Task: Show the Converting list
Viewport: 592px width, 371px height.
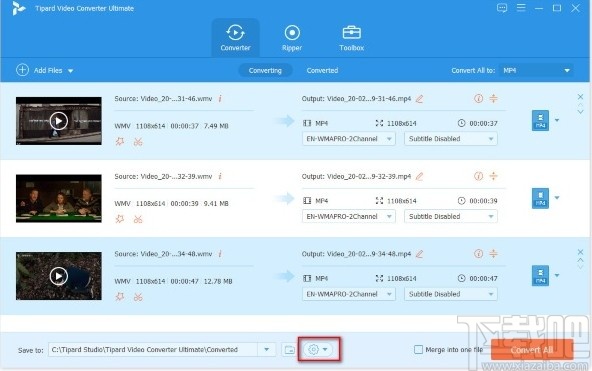Action: 265,71
